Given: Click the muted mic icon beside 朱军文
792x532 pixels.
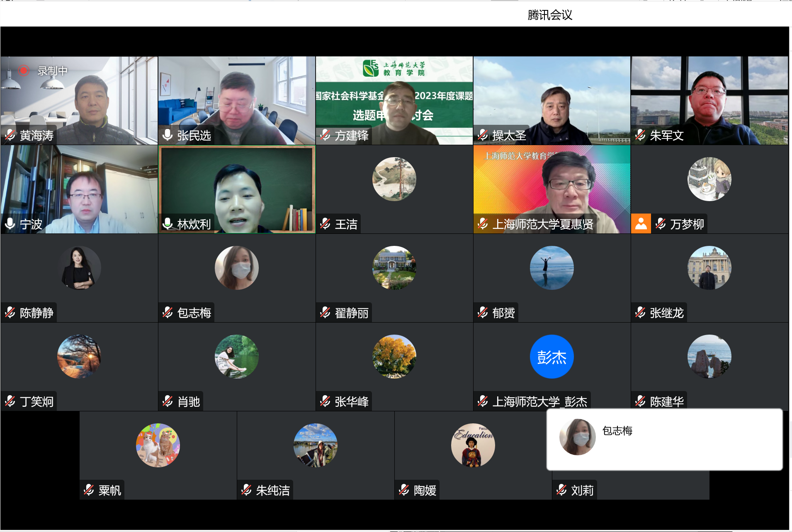Looking at the screenshot, I should pyautogui.click(x=641, y=135).
